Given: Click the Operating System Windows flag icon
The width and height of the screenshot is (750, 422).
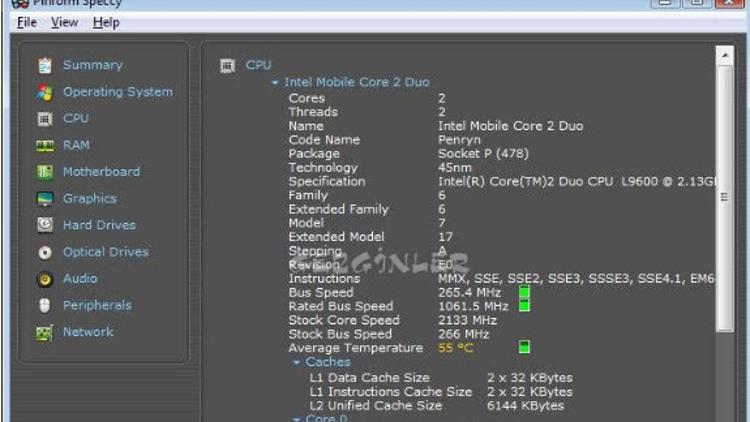Looking at the screenshot, I should coord(45,92).
